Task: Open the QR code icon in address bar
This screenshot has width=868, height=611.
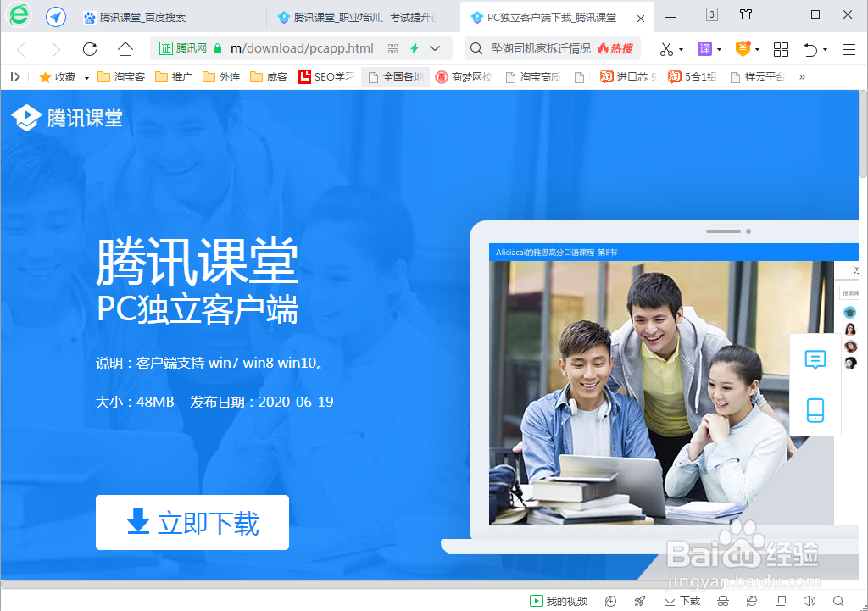Action: coord(393,48)
